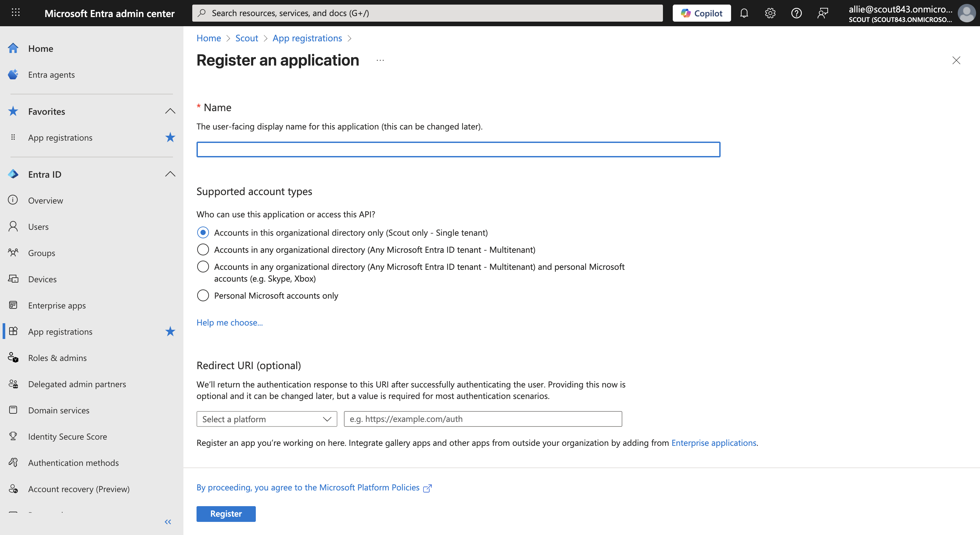Go to Roles & admins menu item

(57, 358)
